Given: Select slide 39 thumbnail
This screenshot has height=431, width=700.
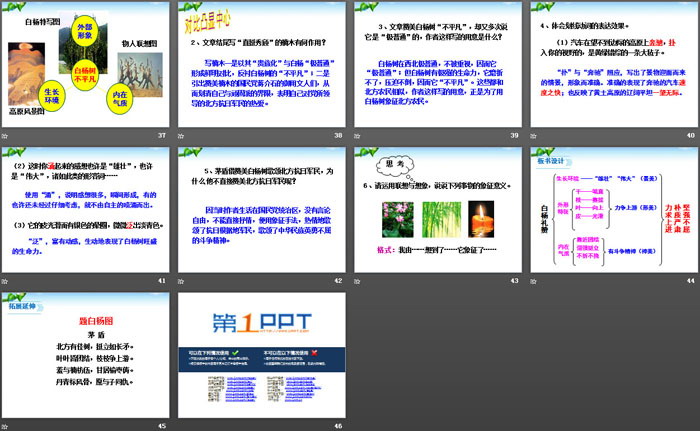Looking at the screenshot, I should pyautogui.click(x=438, y=65).
